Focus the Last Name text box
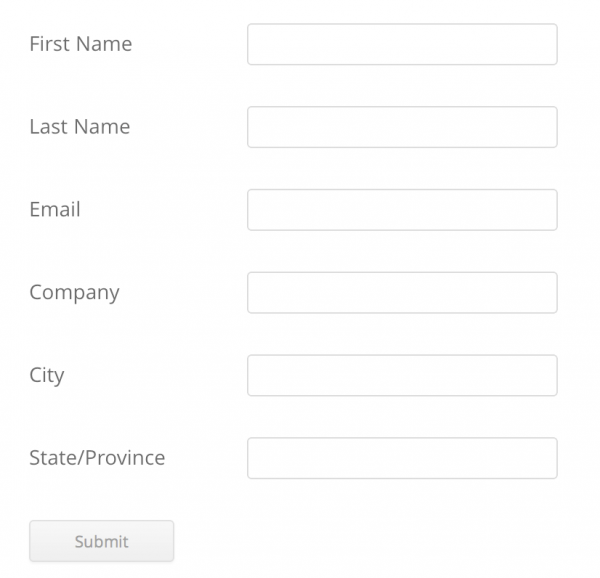600x578 pixels. click(x=402, y=127)
